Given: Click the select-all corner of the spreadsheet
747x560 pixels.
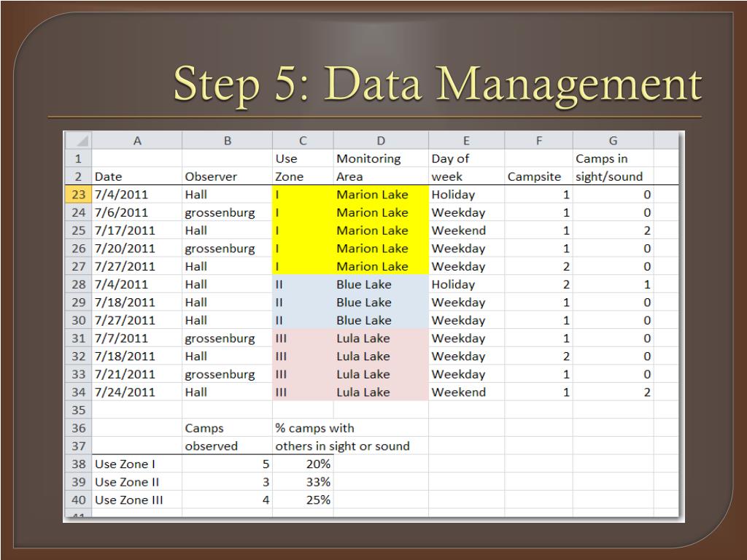Looking at the screenshot, I should [x=79, y=141].
